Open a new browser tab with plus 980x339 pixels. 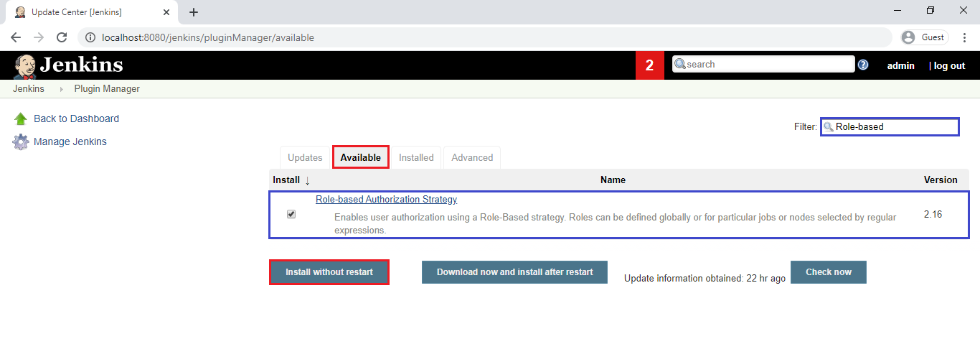tap(194, 12)
